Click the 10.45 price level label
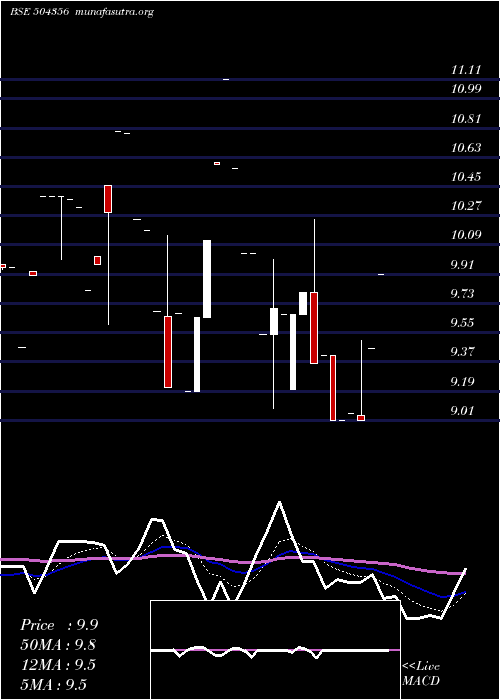 click(x=466, y=176)
